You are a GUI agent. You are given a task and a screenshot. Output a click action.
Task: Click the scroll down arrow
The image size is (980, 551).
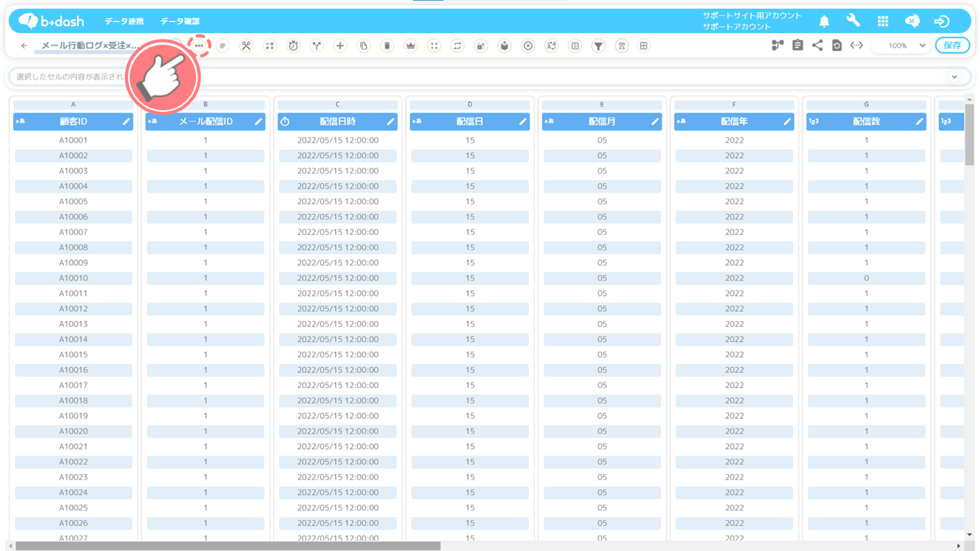pyautogui.click(x=969, y=535)
